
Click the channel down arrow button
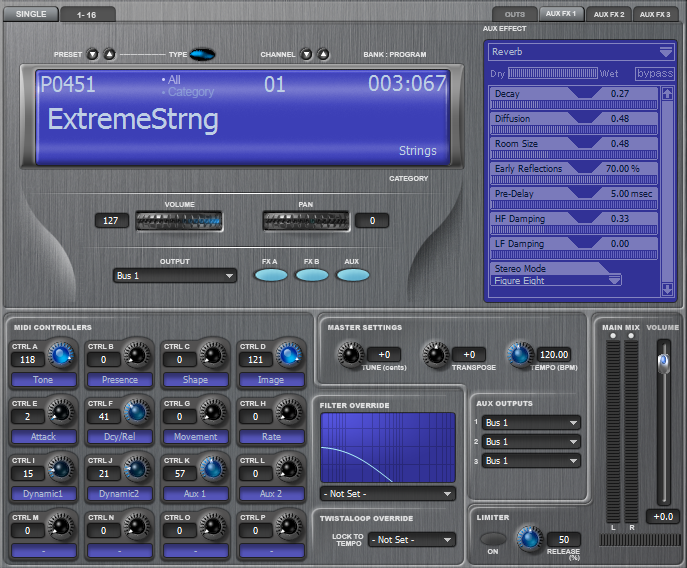coord(307,54)
